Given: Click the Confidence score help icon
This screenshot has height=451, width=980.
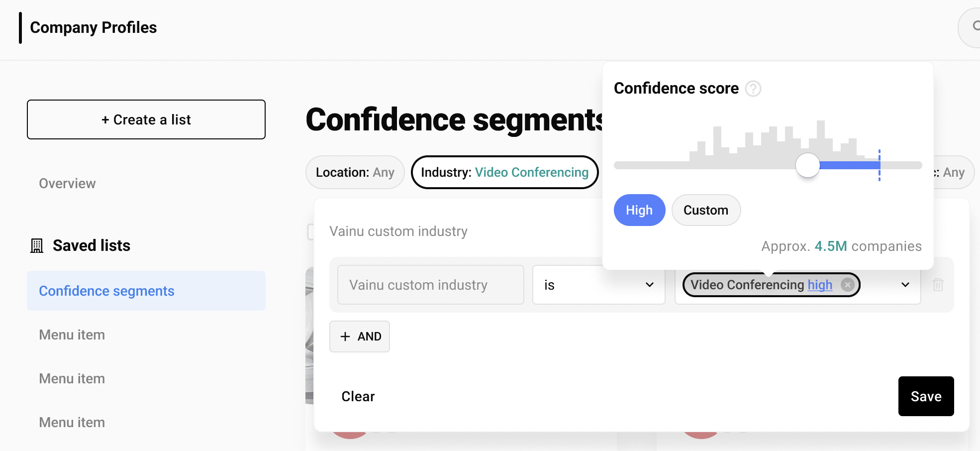Looking at the screenshot, I should (753, 89).
